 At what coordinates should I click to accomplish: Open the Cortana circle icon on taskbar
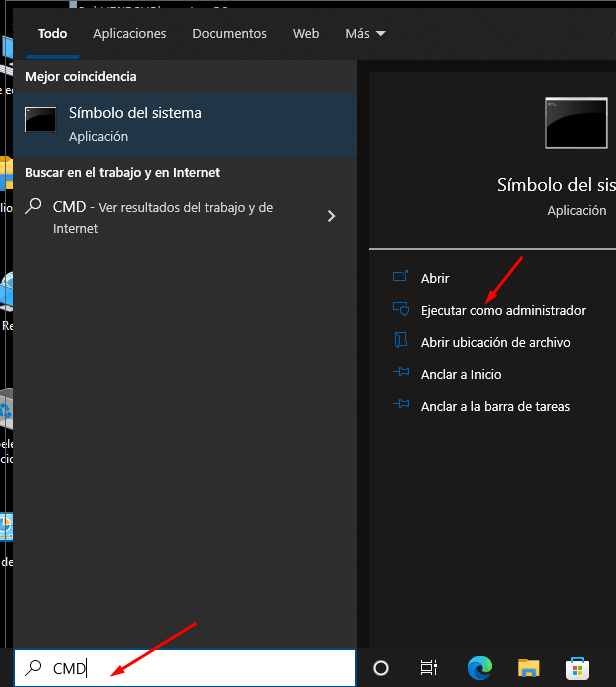(x=381, y=668)
